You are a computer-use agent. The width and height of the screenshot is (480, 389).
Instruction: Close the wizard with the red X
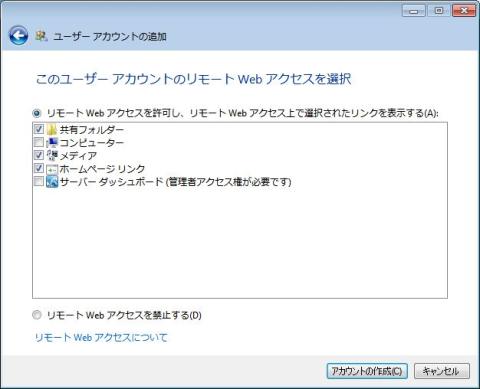(464, 11)
